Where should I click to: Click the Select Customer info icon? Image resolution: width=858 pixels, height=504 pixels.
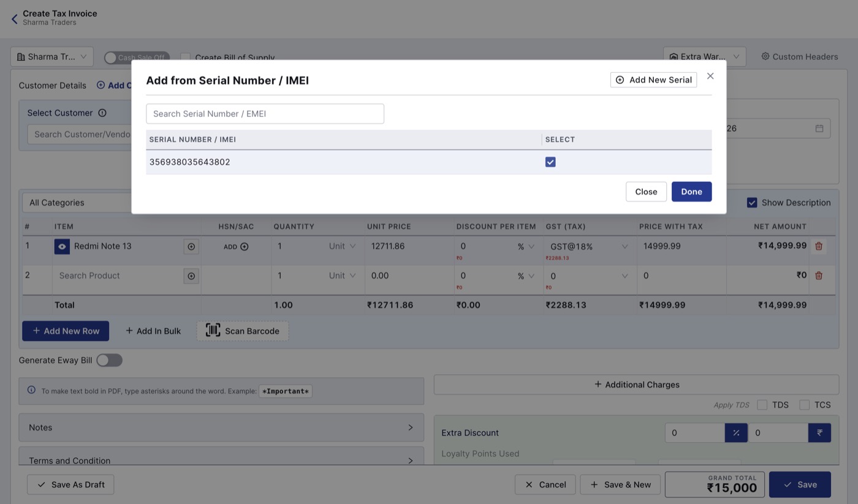pyautogui.click(x=102, y=113)
